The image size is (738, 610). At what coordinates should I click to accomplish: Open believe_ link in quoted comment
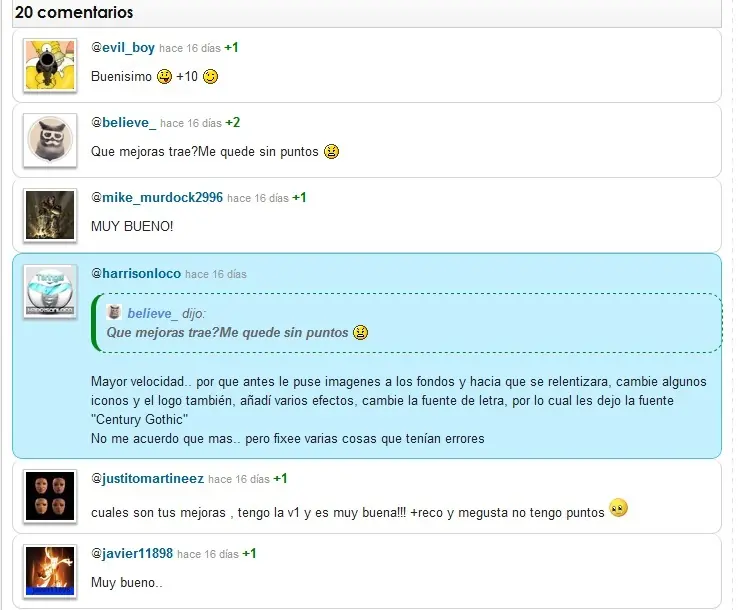pyautogui.click(x=153, y=313)
